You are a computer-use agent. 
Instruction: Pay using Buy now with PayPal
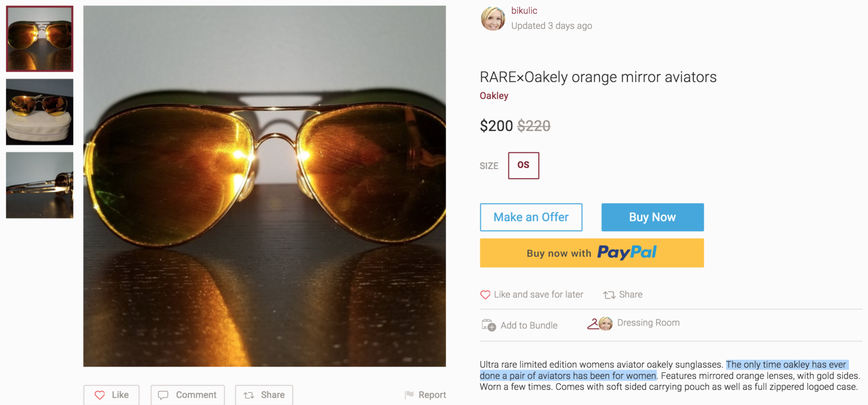591,253
